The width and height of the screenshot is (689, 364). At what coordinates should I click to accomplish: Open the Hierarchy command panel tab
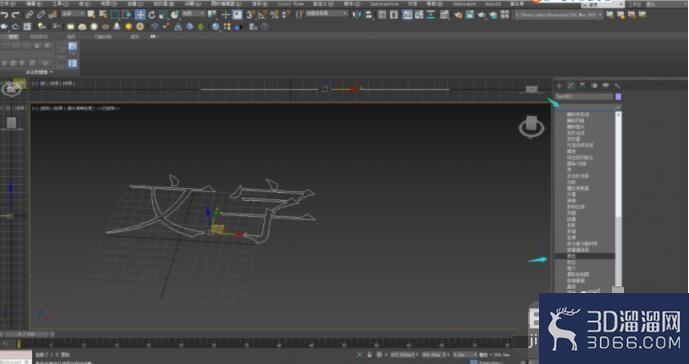582,86
